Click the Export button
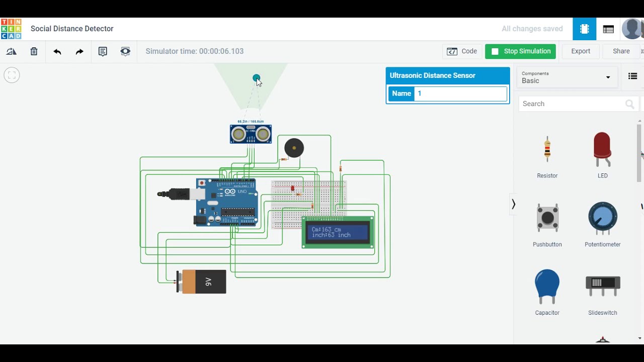This screenshot has width=644, height=362. pos(581,51)
